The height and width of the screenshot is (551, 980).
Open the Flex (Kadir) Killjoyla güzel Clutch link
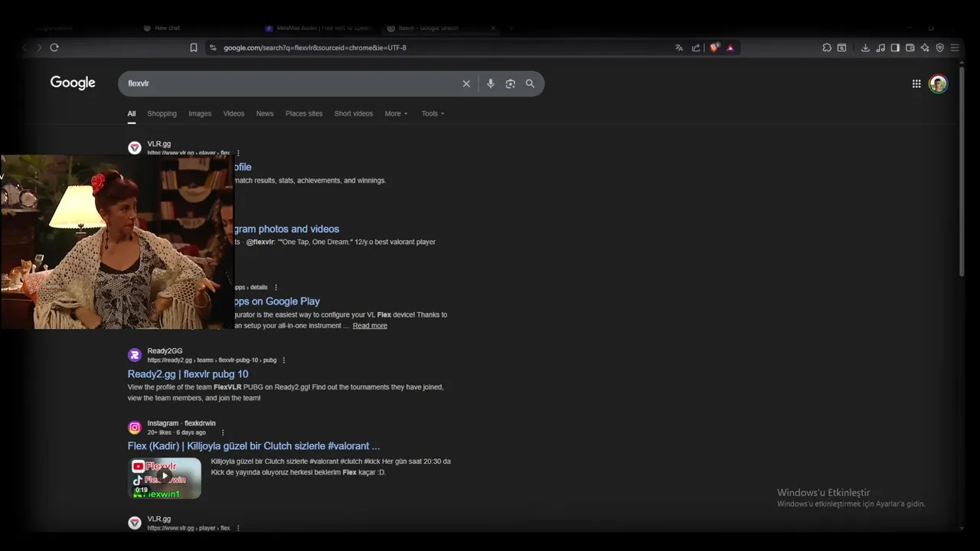(253, 446)
